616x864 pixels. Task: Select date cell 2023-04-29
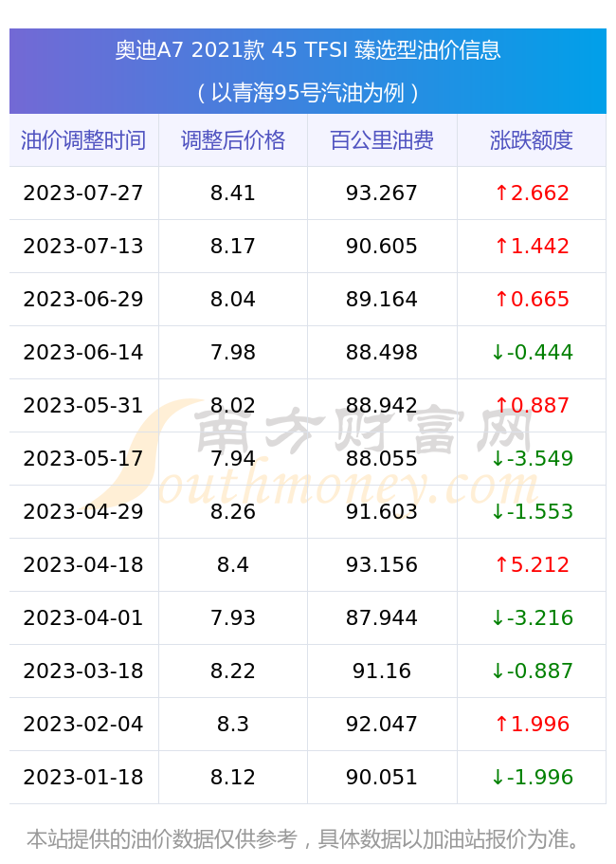(x=83, y=512)
